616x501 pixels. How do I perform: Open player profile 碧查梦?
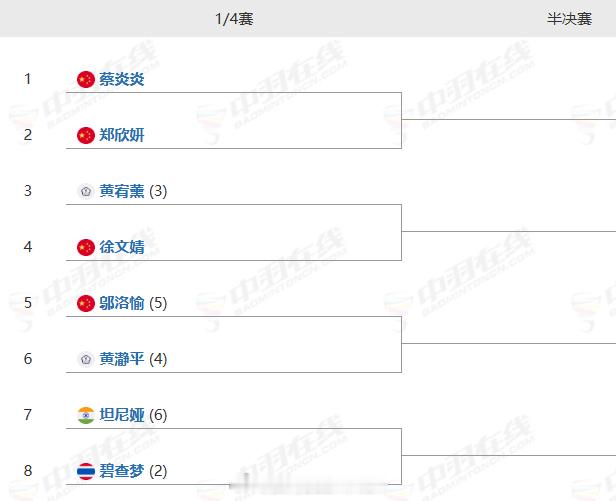pos(122,471)
